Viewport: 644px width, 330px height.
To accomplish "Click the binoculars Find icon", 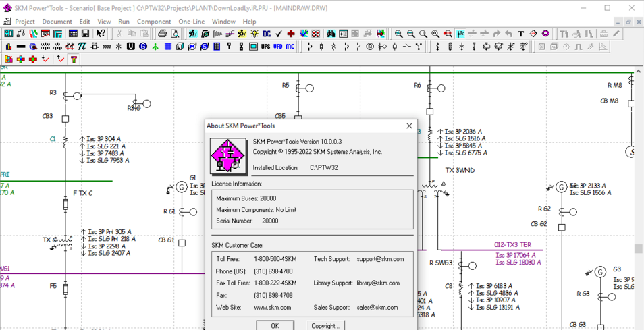I will point(331,34).
